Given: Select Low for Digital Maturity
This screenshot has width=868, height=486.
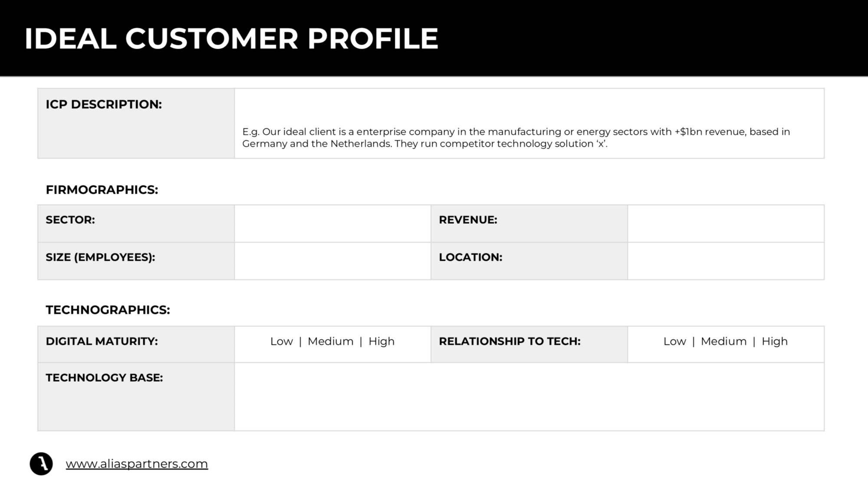Looking at the screenshot, I should [x=281, y=341].
